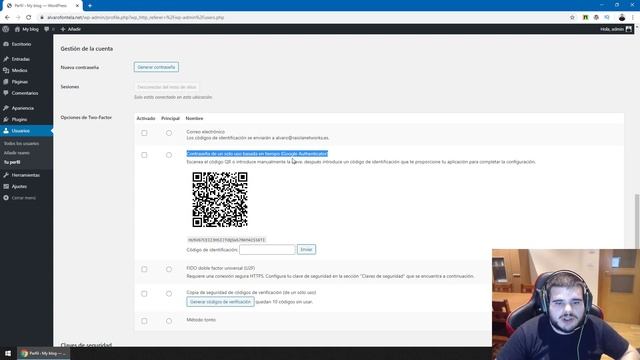Enable backup verification codes checkbox
The height and width of the screenshot is (360, 640).
tap(144, 294)
